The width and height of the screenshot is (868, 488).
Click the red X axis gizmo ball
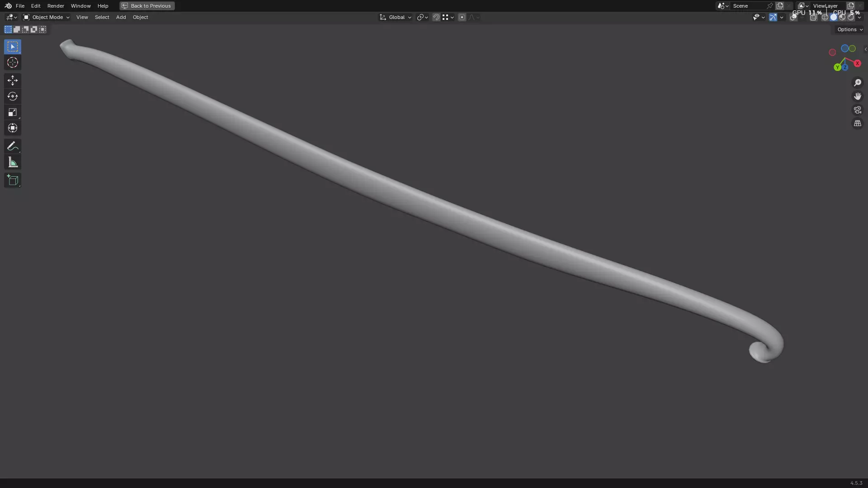[857, 63]
